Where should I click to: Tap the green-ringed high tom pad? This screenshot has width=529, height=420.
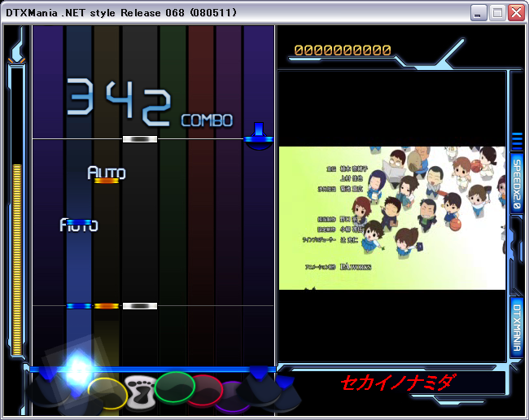tap(174, 387)
